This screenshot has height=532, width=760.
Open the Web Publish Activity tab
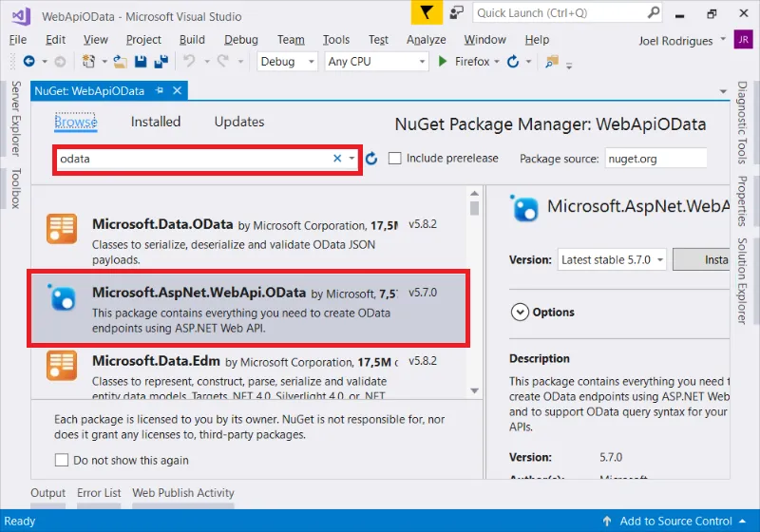point(183,493)
